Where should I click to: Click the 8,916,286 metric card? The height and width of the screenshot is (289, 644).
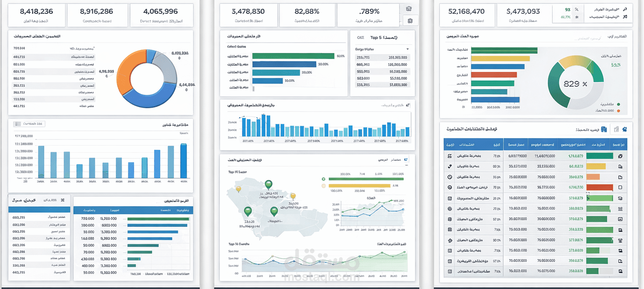97,15
